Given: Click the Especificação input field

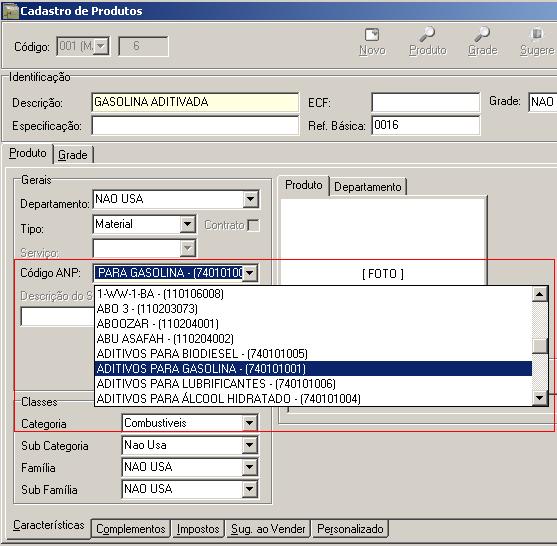Looking at the screenshot, I should pos(195,126).
